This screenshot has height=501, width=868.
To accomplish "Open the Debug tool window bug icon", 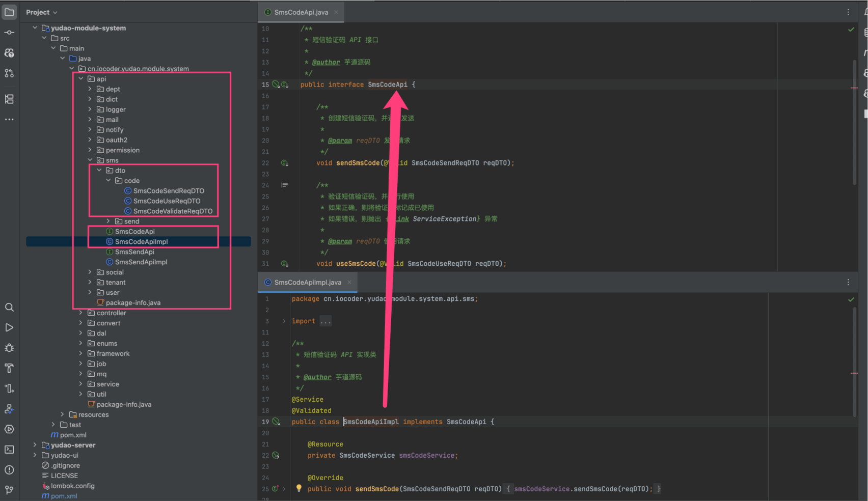I will coord(9,348).
